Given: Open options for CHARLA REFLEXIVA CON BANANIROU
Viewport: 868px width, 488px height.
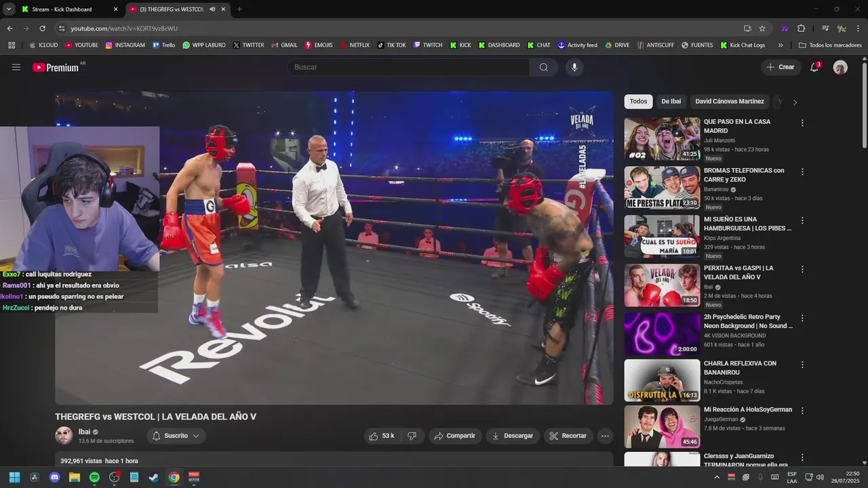Looking at the screenshot, I should pyautogui.click(x=802, y=365).
